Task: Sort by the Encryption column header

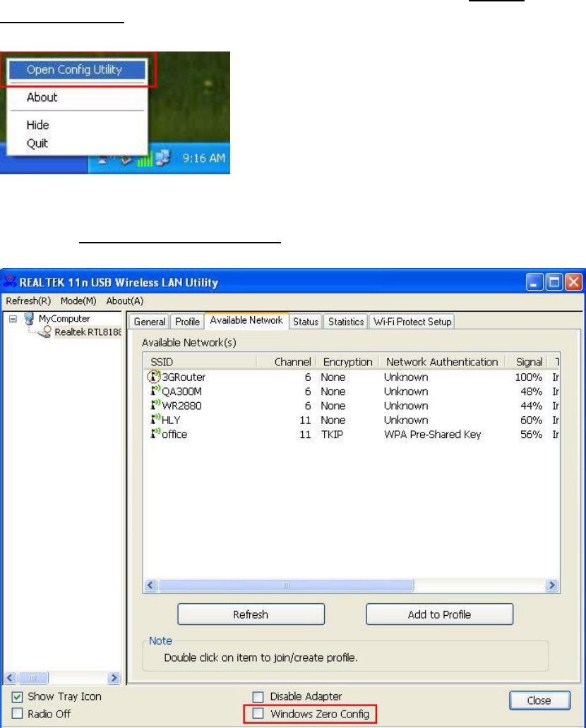Action: pos(347,362)
